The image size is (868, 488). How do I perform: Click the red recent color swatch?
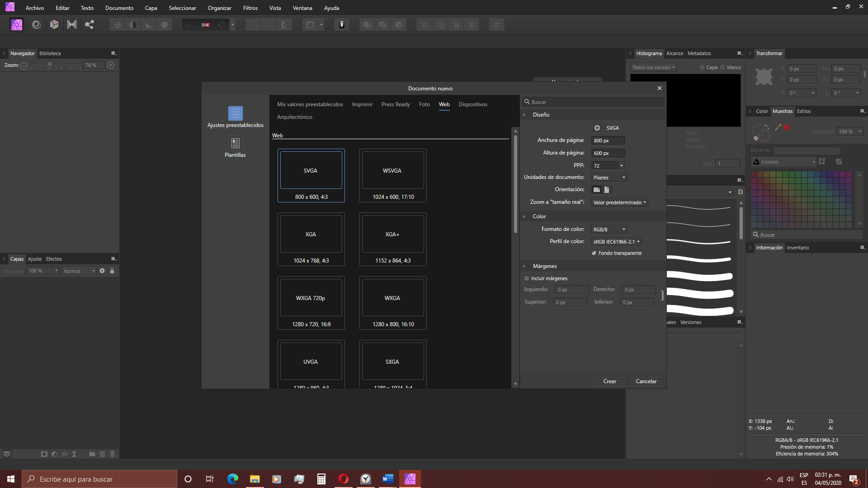(x=787, y=127)
